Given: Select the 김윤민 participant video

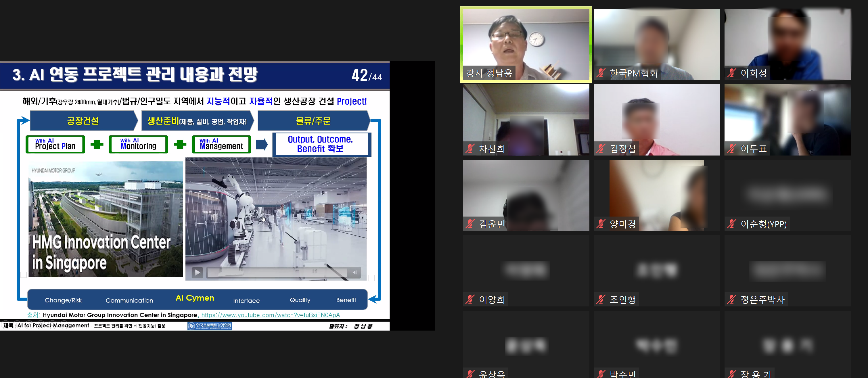Looking at the screenshot, I should [x=526, y=195].
